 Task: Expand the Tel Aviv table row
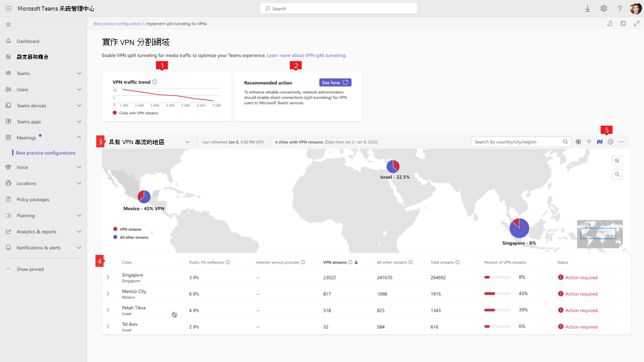[x=108, y=327]
